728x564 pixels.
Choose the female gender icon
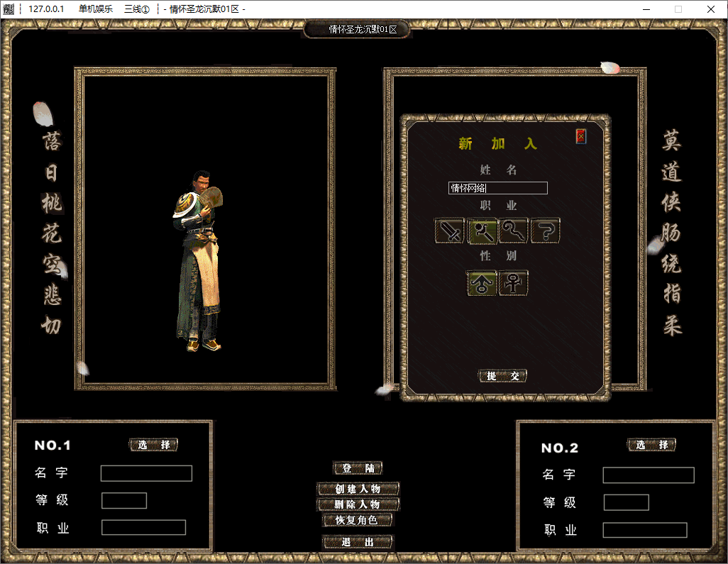pos(513,282)
